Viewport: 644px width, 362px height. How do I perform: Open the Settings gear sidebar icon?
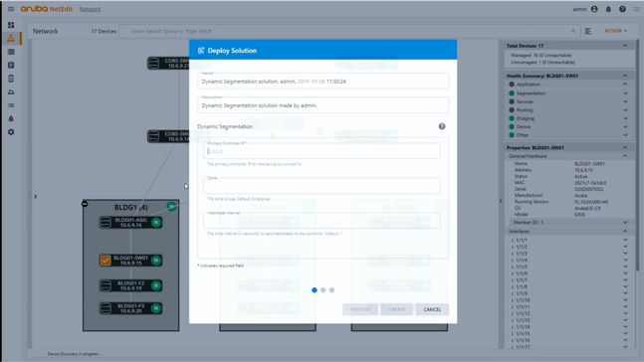(11, 132)
